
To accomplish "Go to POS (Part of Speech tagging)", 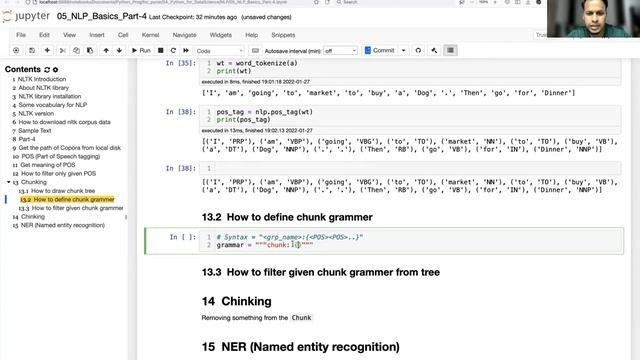I will click(60, 156).
